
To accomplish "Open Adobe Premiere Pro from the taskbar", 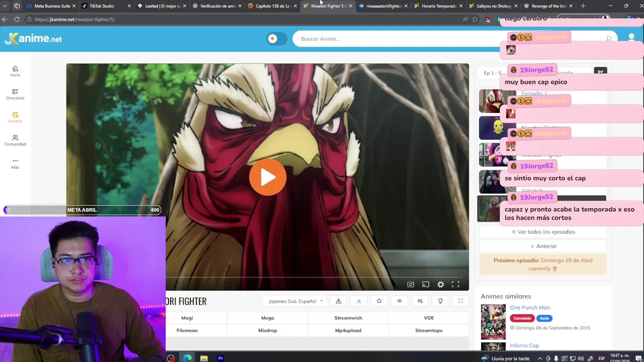I will (x=220, y=358).
